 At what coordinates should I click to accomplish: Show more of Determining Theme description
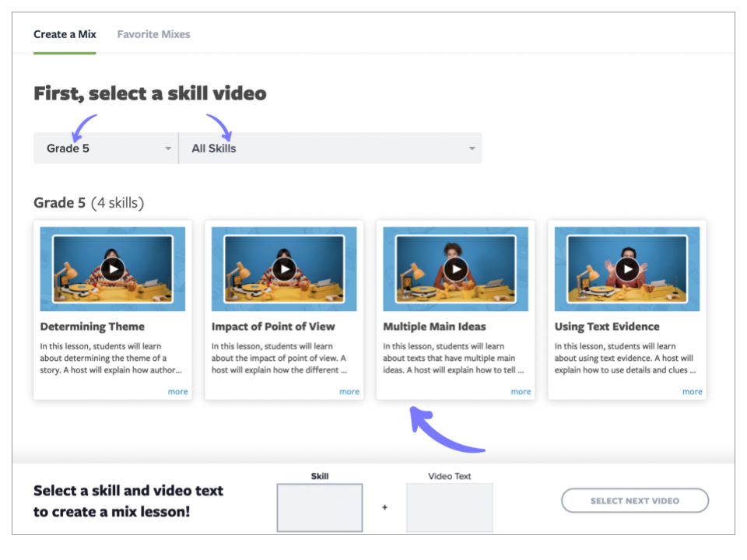177,392
